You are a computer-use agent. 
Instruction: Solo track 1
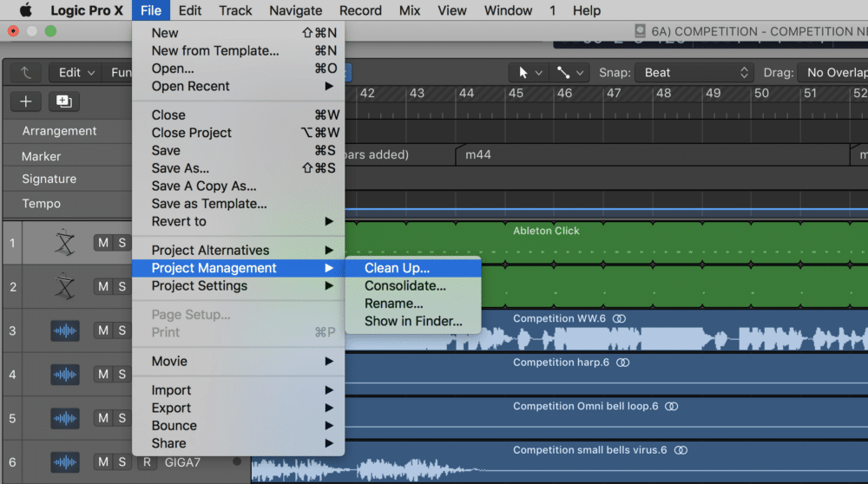pos(122,243)
